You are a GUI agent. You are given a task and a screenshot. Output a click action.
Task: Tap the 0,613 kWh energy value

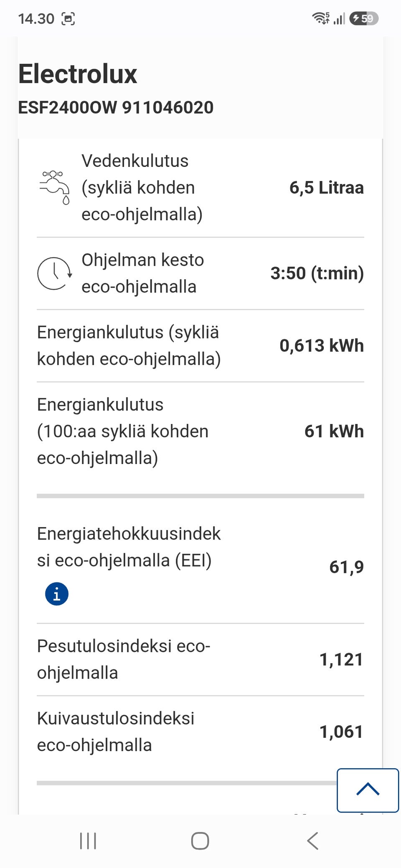[x=322, y=346]
